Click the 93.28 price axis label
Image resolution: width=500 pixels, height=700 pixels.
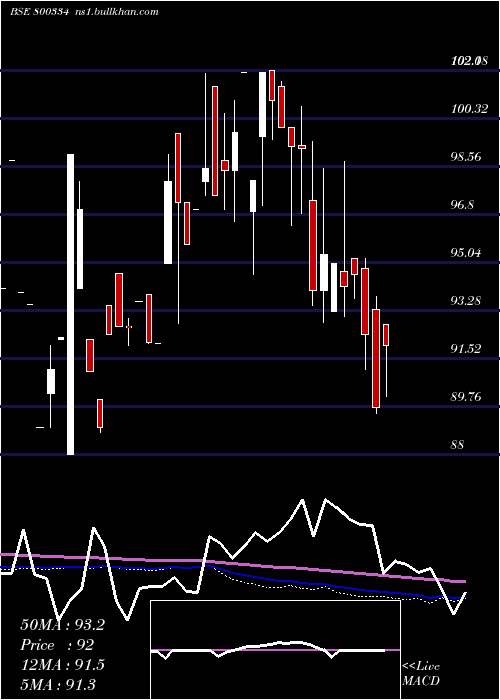tap(466, 301)
